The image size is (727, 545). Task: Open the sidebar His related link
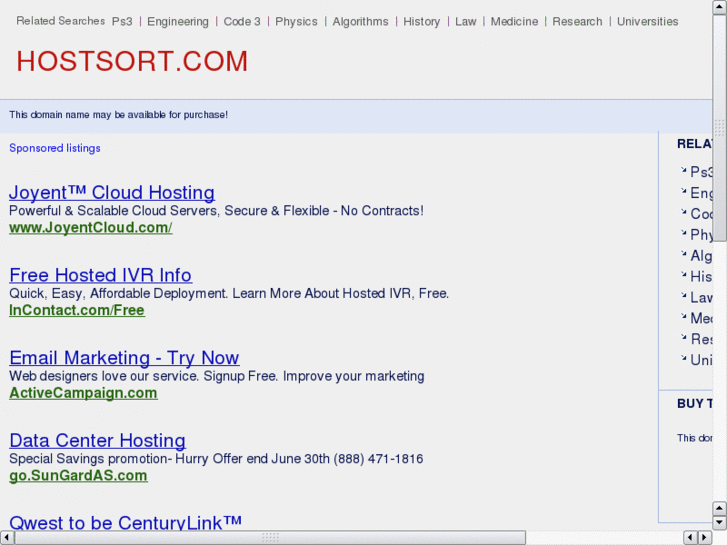[701, 276]
